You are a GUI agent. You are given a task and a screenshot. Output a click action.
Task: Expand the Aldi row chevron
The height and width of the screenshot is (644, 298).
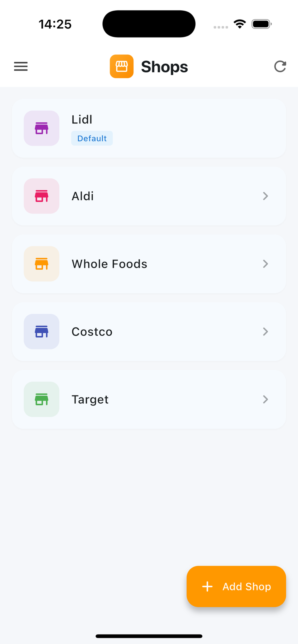point(266,196)
